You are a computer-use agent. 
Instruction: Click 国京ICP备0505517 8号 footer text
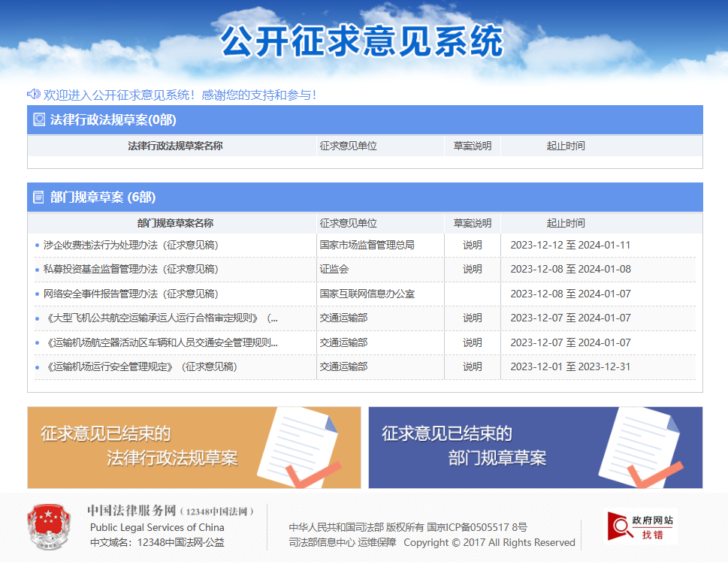(x=477, y=527)
